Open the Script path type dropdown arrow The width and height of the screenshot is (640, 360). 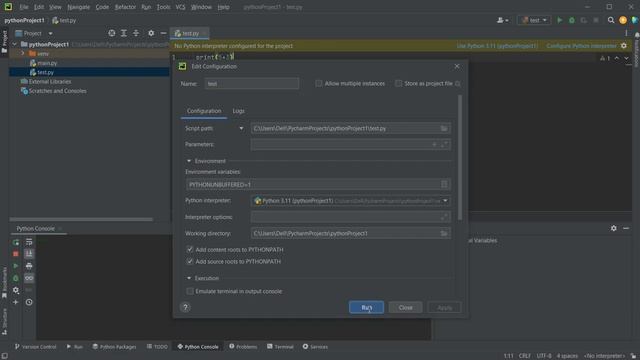click(241, 128)
